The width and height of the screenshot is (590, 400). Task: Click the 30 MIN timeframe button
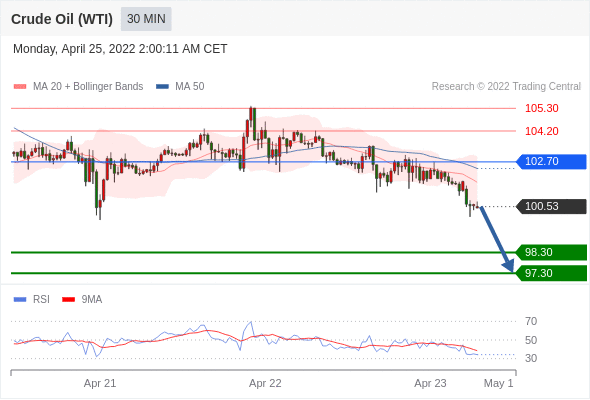pos(146,19)
